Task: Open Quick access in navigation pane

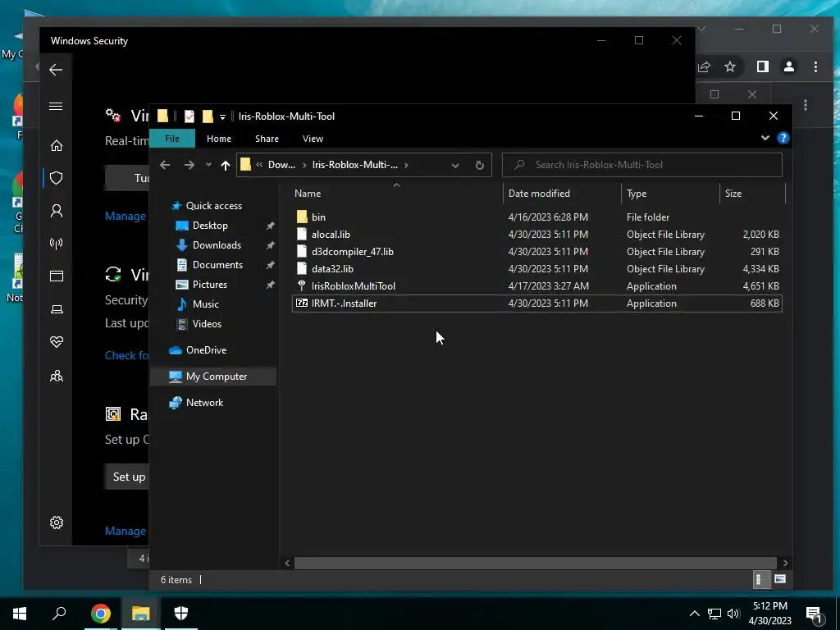Action: [x=213, y=206]
